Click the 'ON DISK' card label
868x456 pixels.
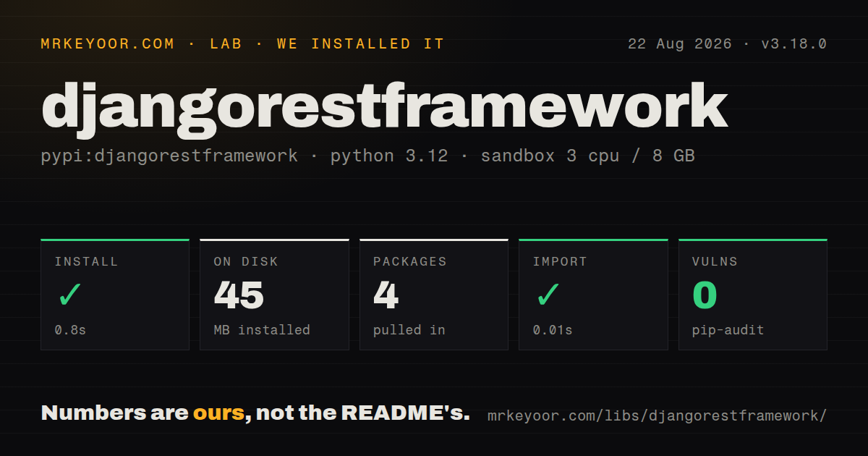point(246,262)
